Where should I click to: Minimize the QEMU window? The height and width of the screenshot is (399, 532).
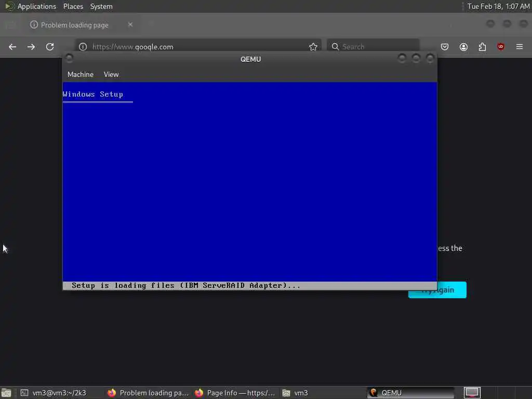click(402, 58)
